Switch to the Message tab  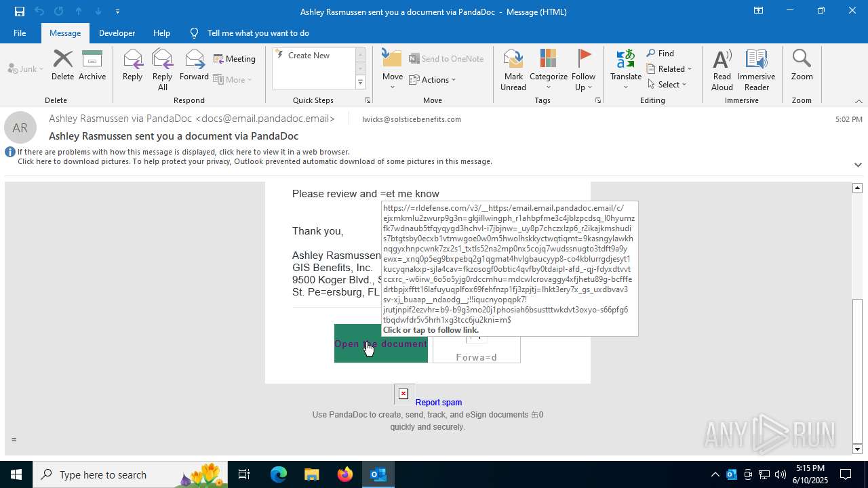pos(65,33)
